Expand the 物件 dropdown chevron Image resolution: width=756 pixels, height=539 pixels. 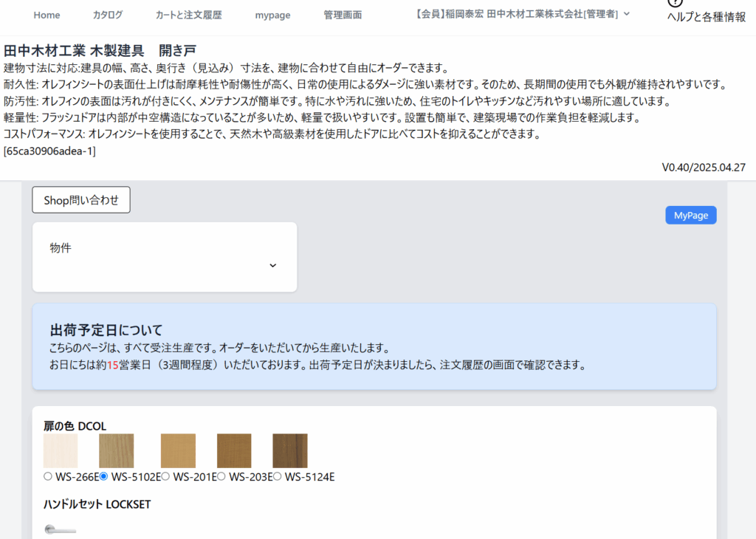[x=272, y=266]
